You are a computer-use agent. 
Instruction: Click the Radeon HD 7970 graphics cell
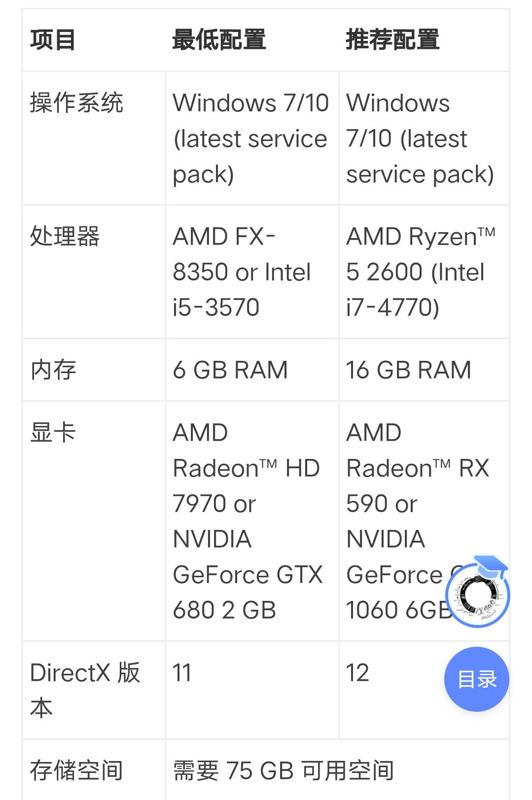click(x=252, y=521)
